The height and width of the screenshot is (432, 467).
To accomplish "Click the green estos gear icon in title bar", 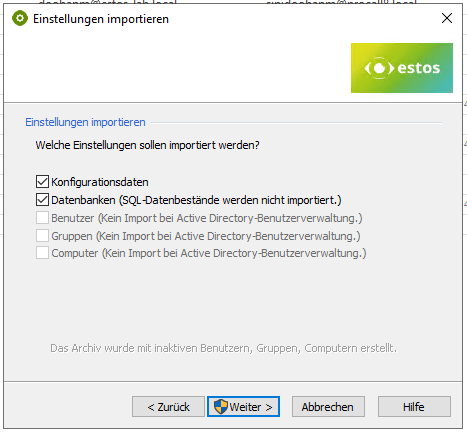I will coord(20,18).
